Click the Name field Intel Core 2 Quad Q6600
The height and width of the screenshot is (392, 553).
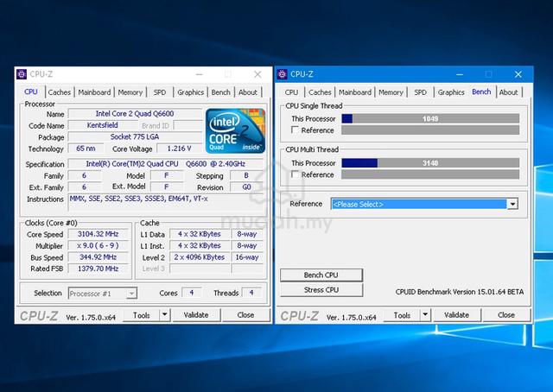pos(135,113)
